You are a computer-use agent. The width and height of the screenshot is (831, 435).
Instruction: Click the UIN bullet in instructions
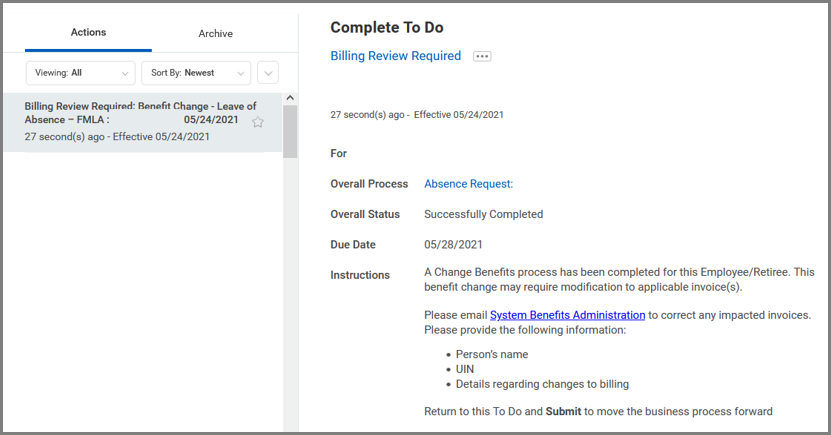467,369
